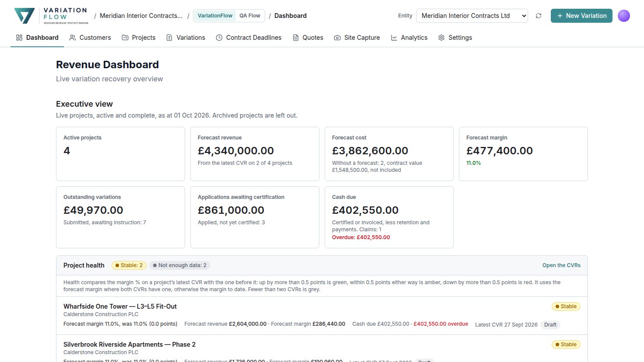The image size is (644, 362).
Task: Open the Site Capture tab label
Action: [x=362, y=38]
